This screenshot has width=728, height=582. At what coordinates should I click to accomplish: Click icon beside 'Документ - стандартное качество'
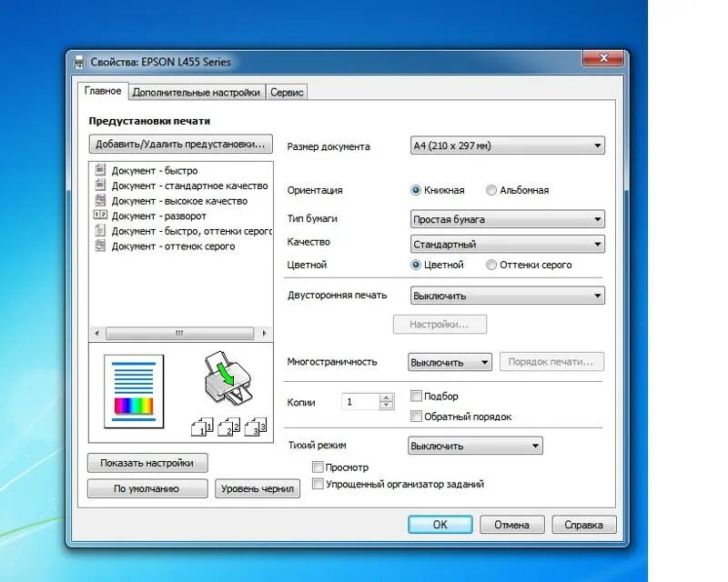[100, 186]
